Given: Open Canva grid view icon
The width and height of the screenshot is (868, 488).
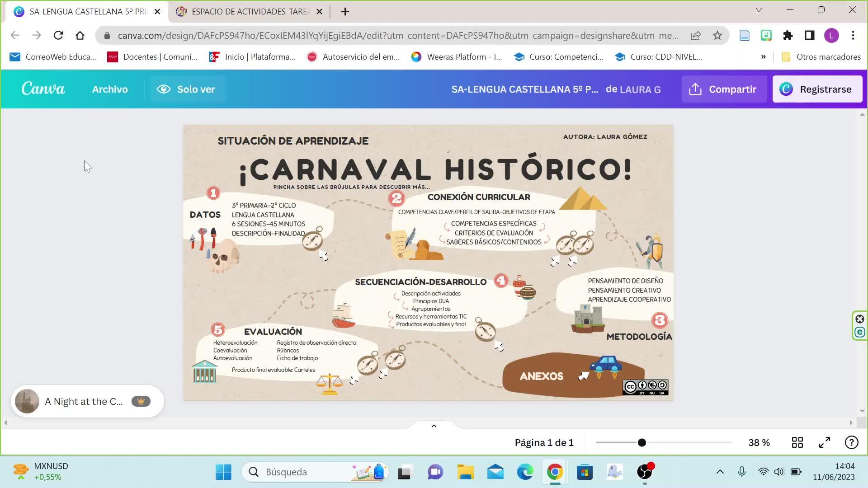Looking at the screenshot, I should 797,442.
